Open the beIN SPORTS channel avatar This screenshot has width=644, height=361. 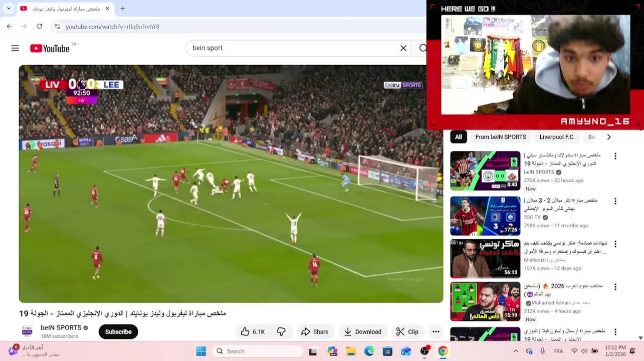tap(27, 331)
